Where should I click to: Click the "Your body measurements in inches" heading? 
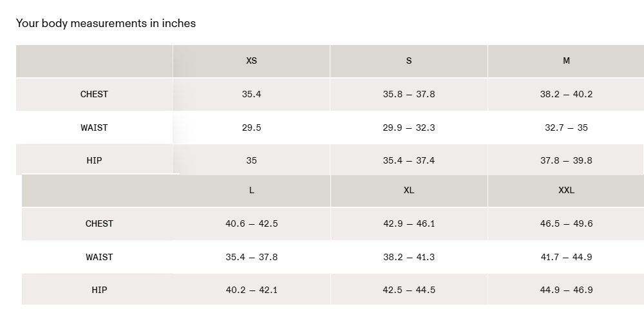[x=106, y=23]
